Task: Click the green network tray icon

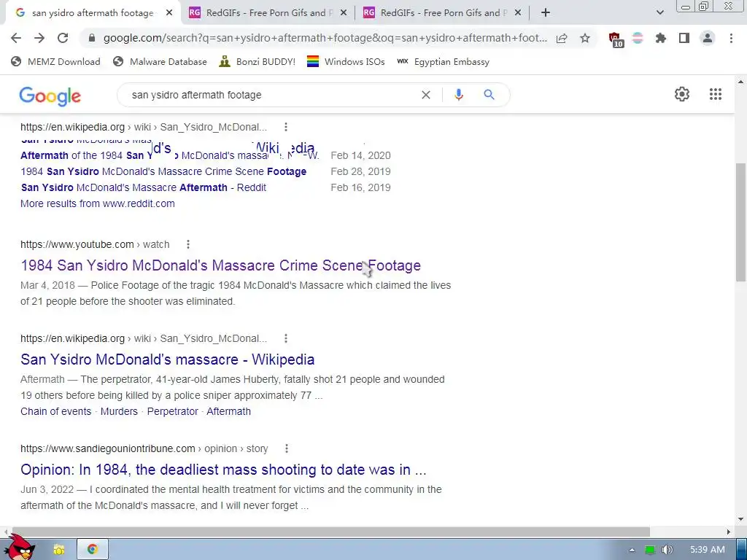Action: (x=649, y=550)
